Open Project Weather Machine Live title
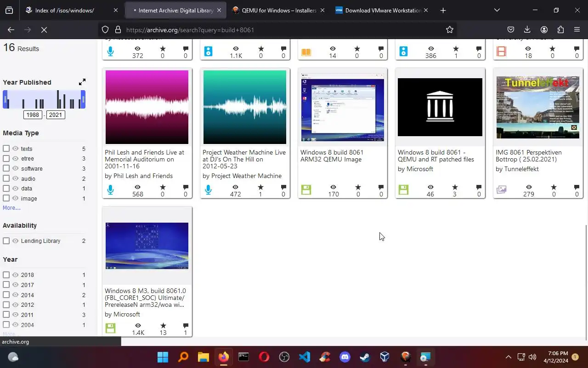Screen dimensions: 588x368 point(244,159)
